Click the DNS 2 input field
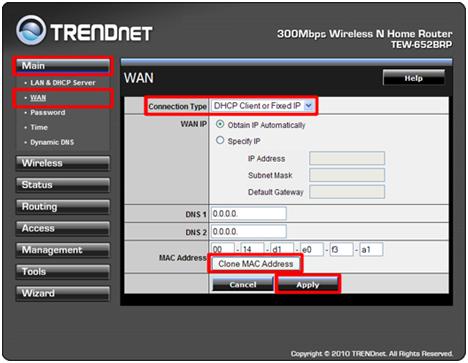The image size is (468, 363). pyautogui.click(x=249, y=231)
